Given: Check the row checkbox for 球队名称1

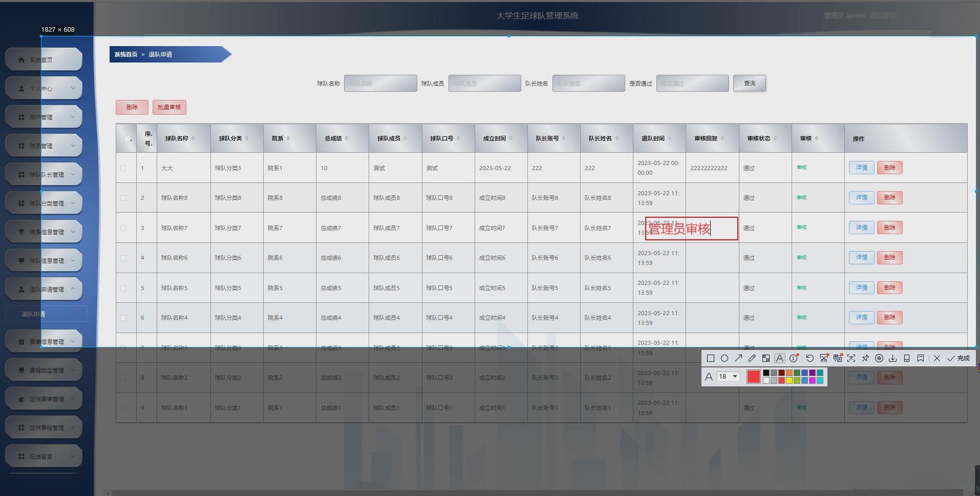Looking at the screenshot, I should click(x=123, y=408).
